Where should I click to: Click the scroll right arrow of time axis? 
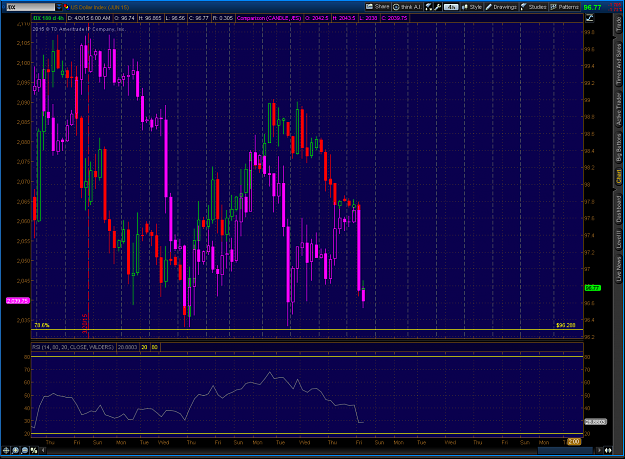[x=599, y=450]
